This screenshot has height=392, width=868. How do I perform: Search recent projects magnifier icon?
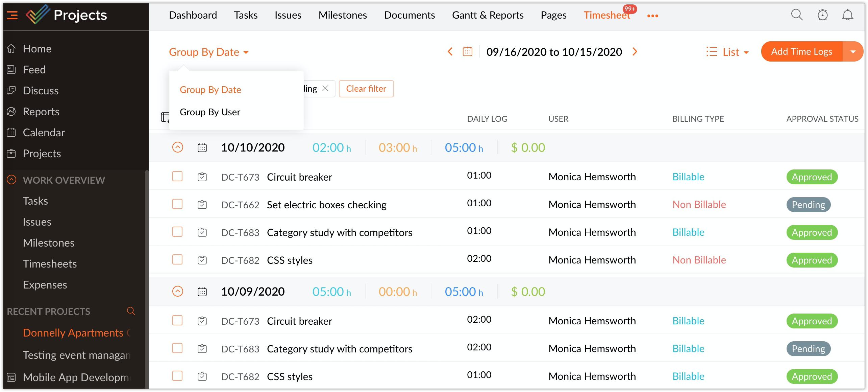click(x=131, y=311)
